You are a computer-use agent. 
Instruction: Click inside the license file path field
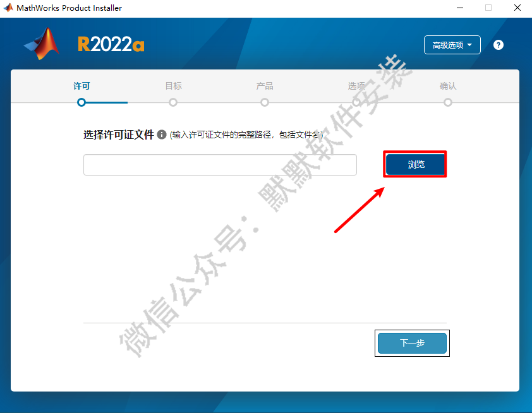[x=220, y=165]
